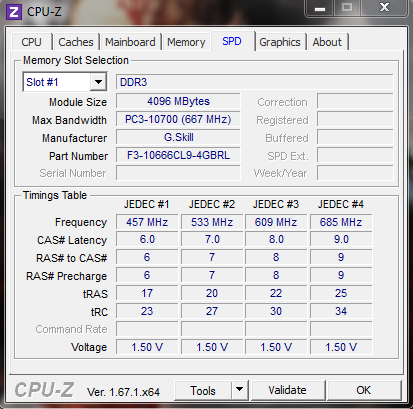Click the CAS# Latency 7.0 cell

pyautogui.click(x=212, y=239)
